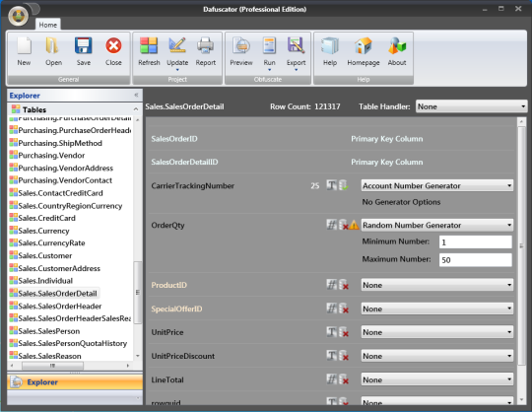Select the Sales.CreditCard table
Image resolution: width=532 pixels, height=412 pixels.
(x=46, y=218)
